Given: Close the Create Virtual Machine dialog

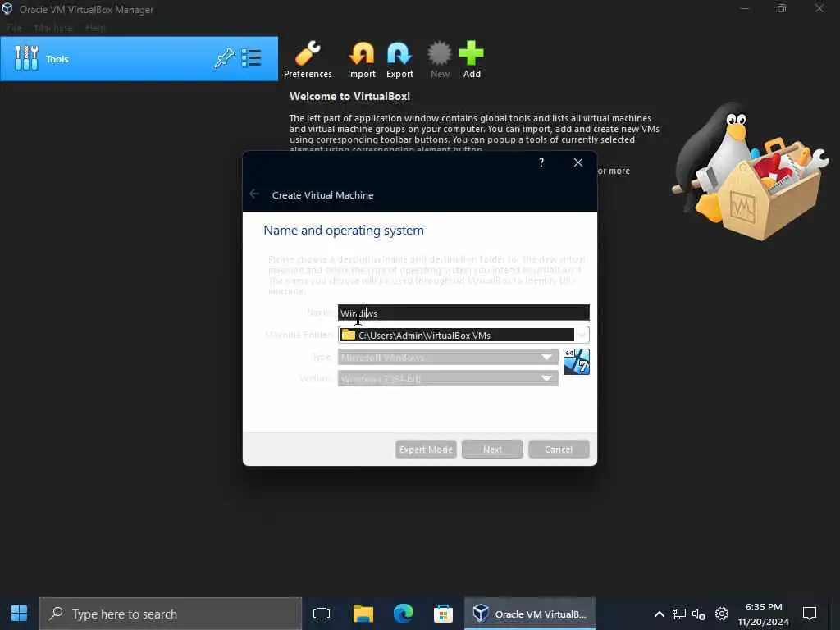Looking at the screenshot, I should 578,162.
